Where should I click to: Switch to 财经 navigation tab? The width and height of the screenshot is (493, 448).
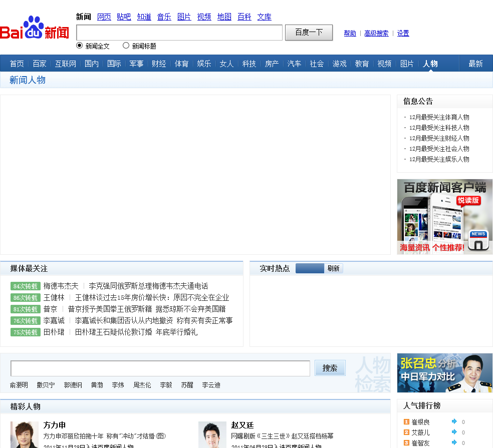click(x=159, y=64)
